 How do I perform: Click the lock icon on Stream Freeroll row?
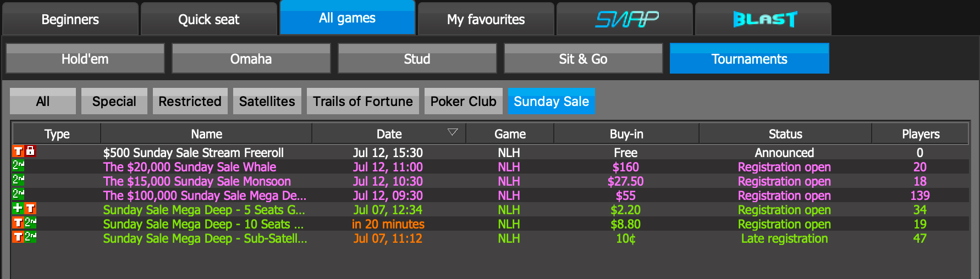point(31,150)
